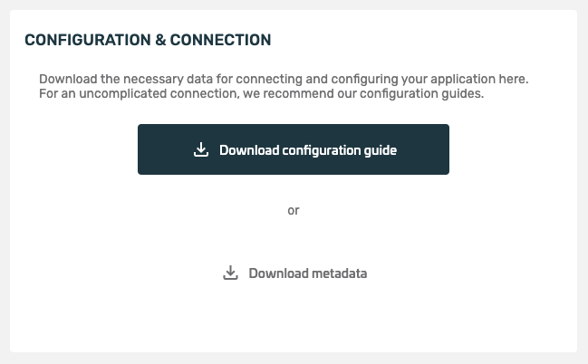Click the word CONFIGURATION in the heading
This screenshot has width=588, height=364.
tap(74, 40)
